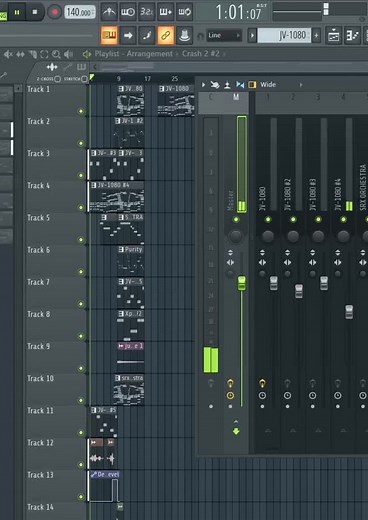Mute Track 1 with its green LED
This screenshot has width=368, height=520.
coord(81,111)
